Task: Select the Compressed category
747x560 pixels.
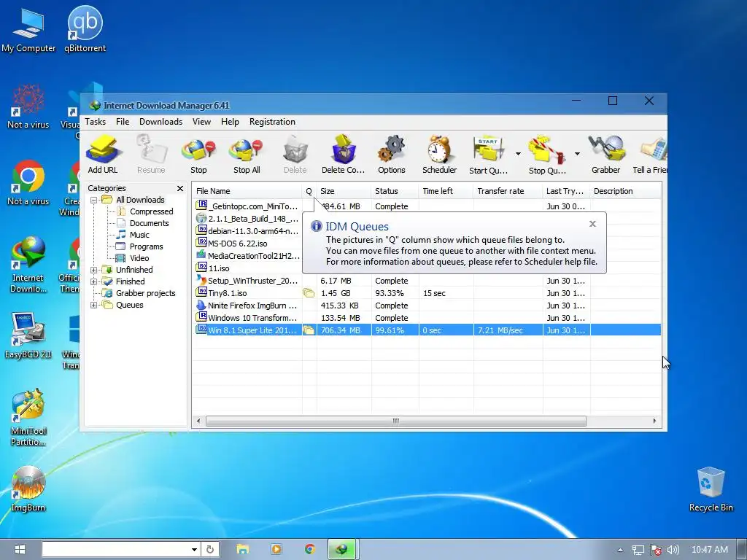Action: pyautogui.click(x=151, y=211)
